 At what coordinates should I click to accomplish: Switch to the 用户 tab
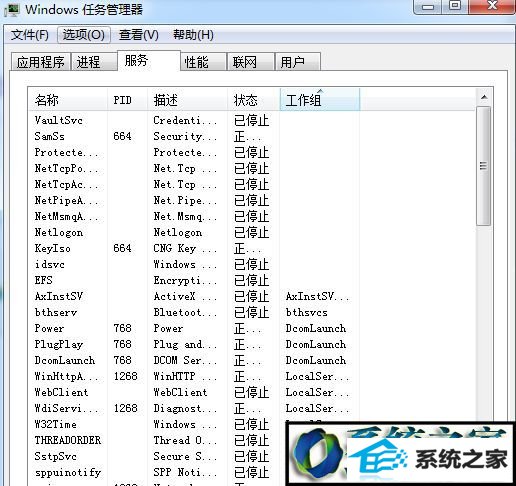point(298,62)
